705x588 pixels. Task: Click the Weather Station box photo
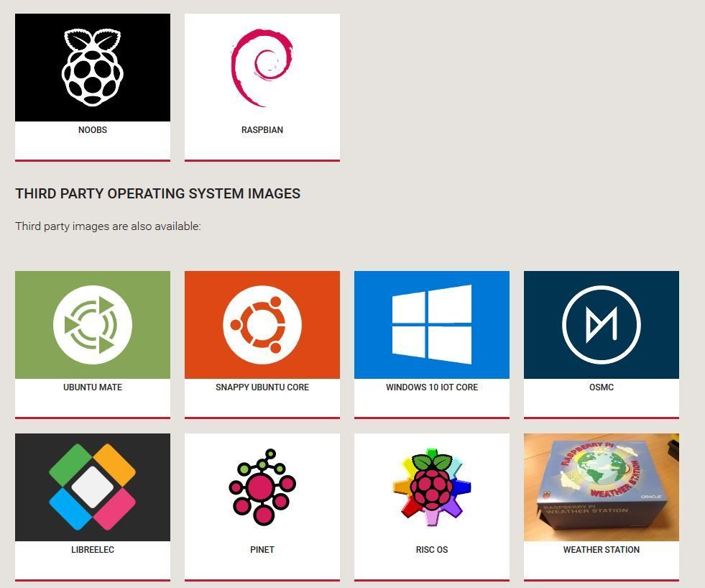(601, 487)
